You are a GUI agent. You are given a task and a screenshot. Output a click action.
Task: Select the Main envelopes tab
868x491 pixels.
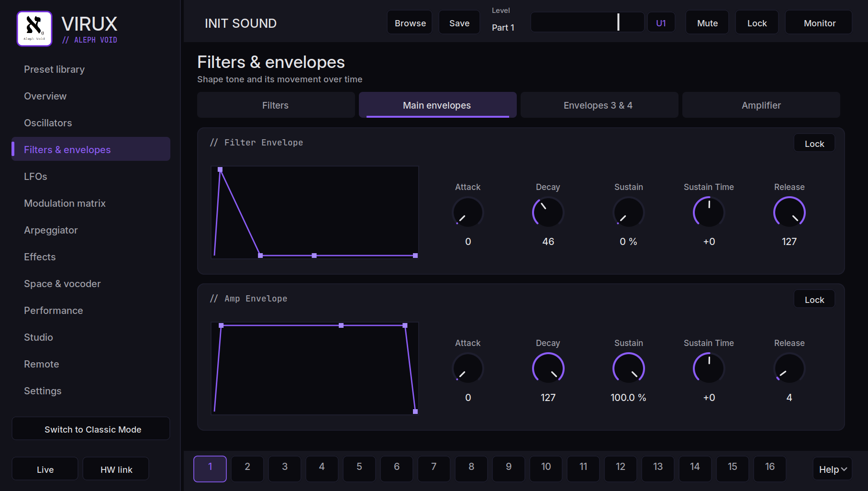(x=438, y=105)
